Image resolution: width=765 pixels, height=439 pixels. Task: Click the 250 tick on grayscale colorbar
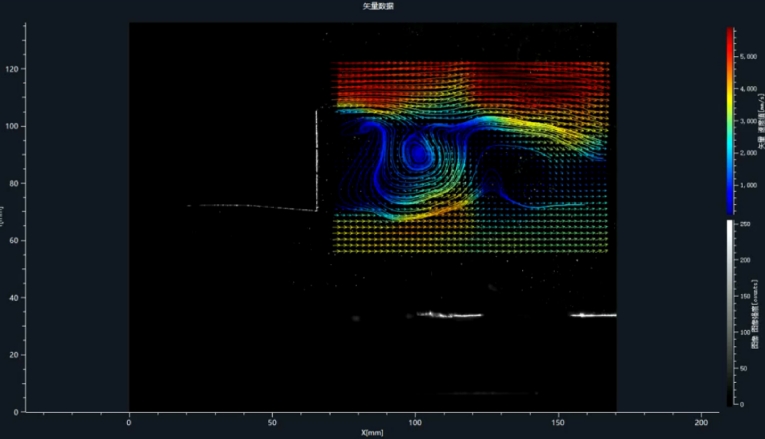click(745, 224)
